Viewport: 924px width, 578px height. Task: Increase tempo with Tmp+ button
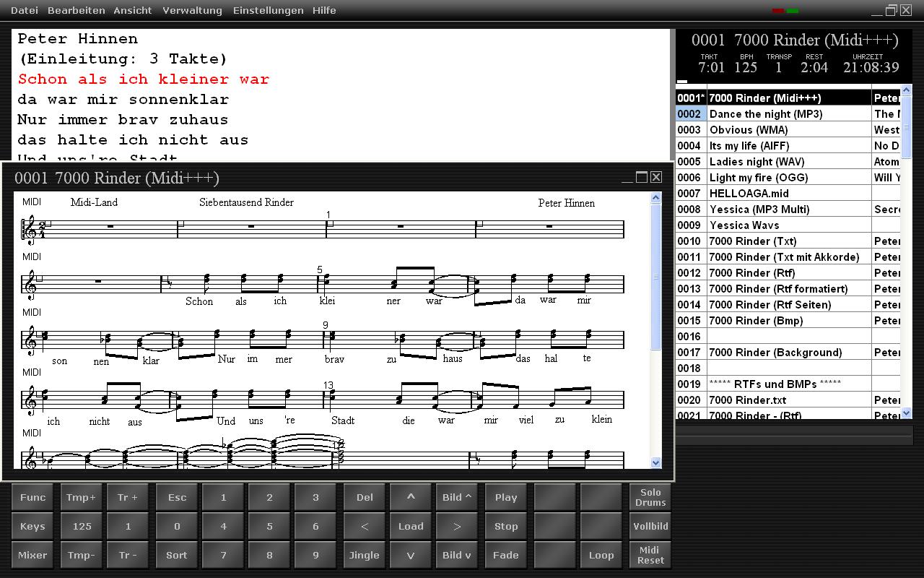point(82,497)
